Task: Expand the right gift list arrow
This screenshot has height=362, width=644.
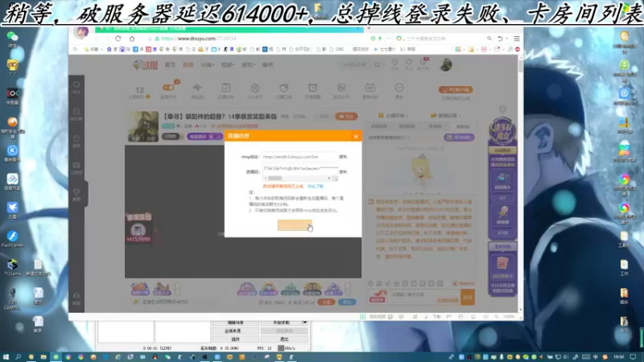Action: 348,289
